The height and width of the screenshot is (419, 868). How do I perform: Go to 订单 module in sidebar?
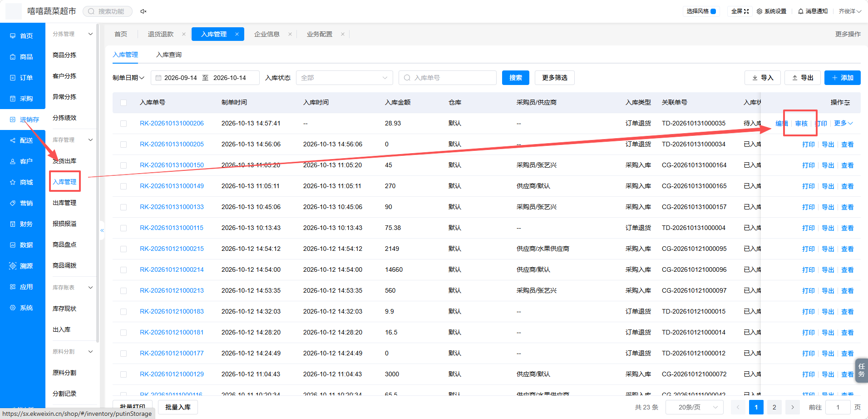[22, 78]
